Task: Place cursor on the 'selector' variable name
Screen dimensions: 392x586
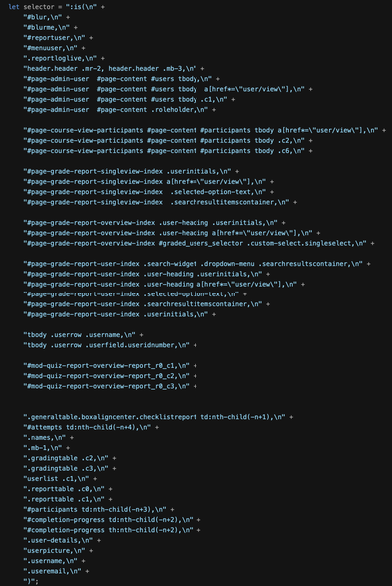Action: tap(39, 7)
